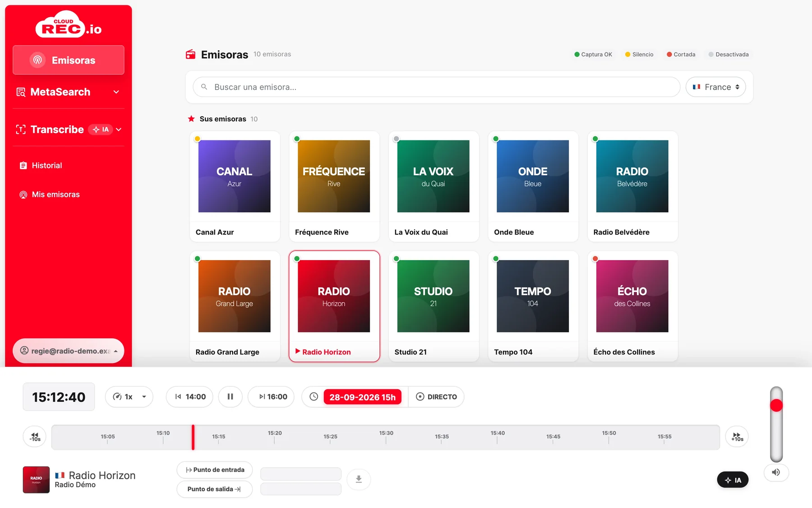
Task: Click the Buscar una emisora search field
Action: point(437,87)
